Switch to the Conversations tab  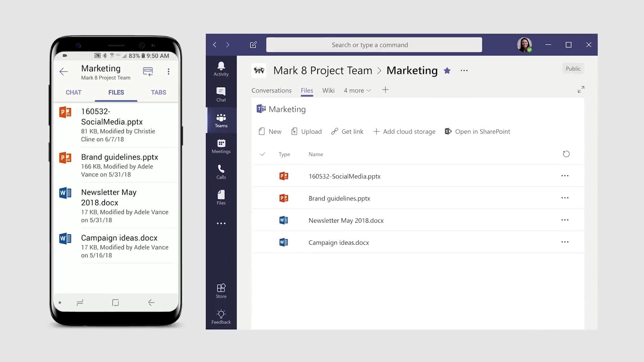coord(271,90)
